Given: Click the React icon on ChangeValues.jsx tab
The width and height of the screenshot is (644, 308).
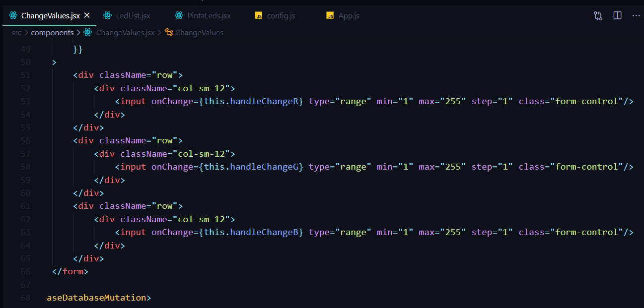Looking at the screenshot, I should (x=12, y=15).
